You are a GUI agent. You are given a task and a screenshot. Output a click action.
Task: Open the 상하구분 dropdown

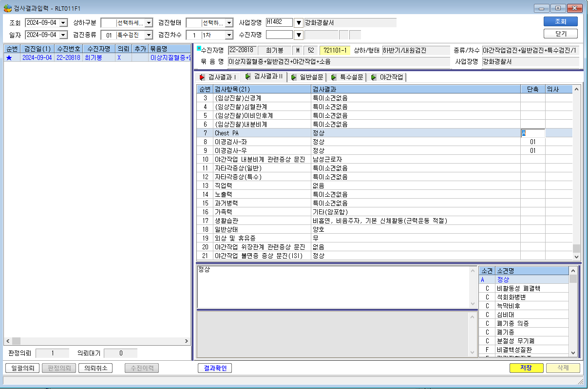148,23
